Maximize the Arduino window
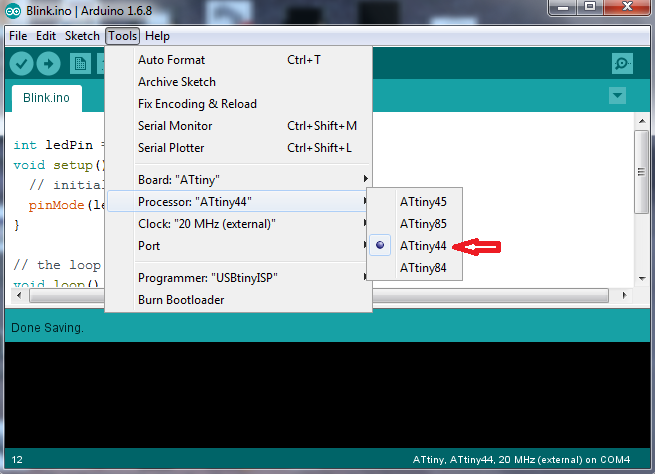Screen dimensions: 655x474 click(x=590, y=7)
